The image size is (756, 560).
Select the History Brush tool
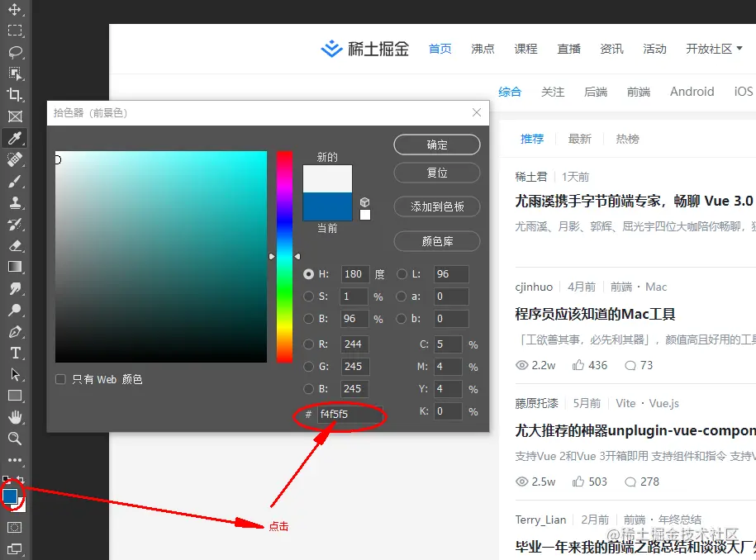[x=15, y=224]
